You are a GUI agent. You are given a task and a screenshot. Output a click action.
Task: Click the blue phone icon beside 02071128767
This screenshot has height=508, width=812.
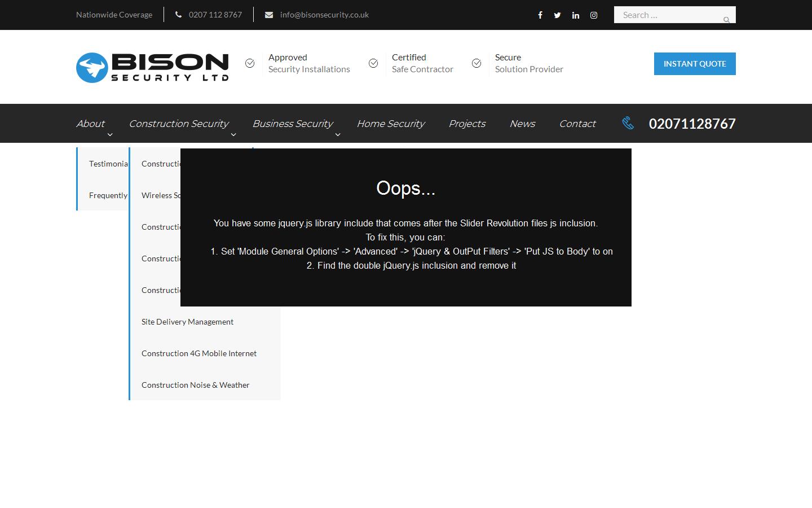tap(628, 123)
